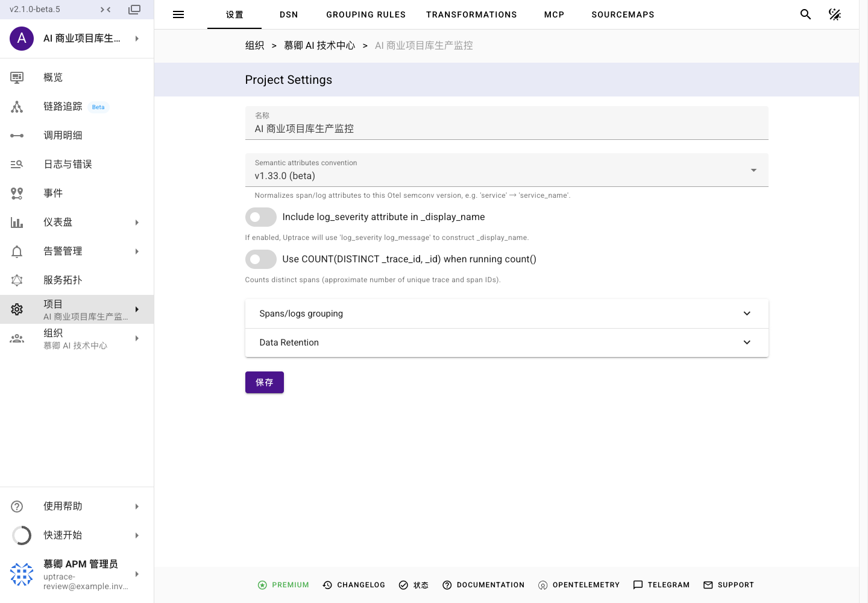Switch to the DSN tab
Viewport: 868px width, 603px height.
click(289, 14)
